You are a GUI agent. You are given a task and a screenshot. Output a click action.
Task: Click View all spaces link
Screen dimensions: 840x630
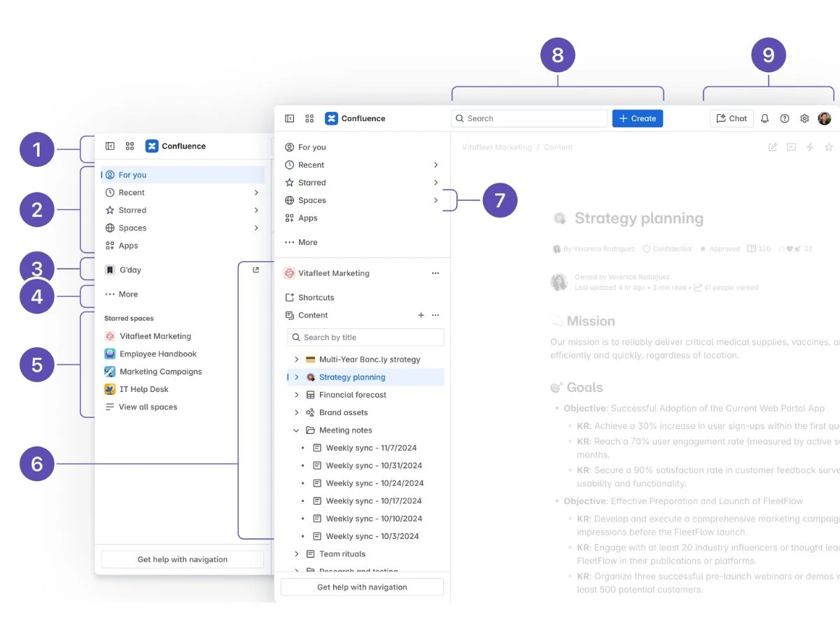(148, 407)
